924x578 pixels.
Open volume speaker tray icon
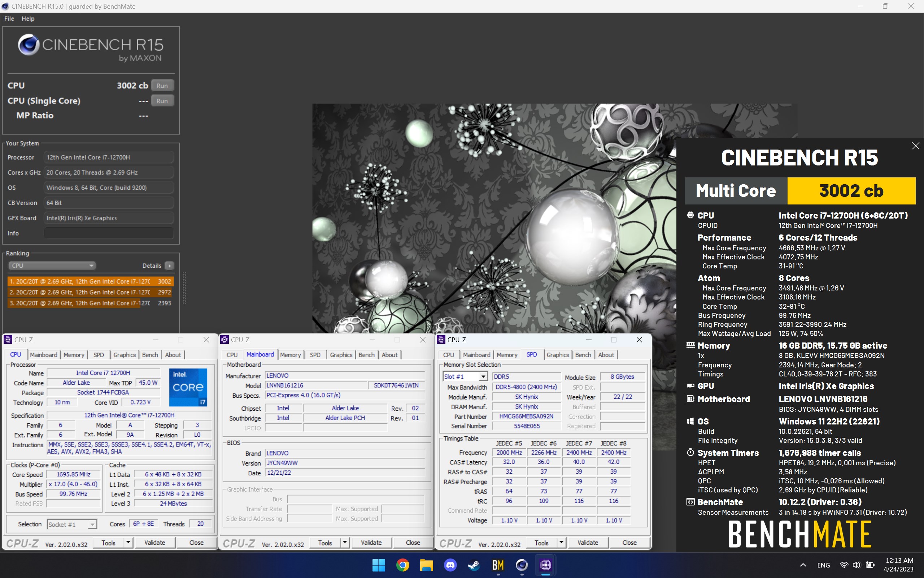click(x=857, y=565)
